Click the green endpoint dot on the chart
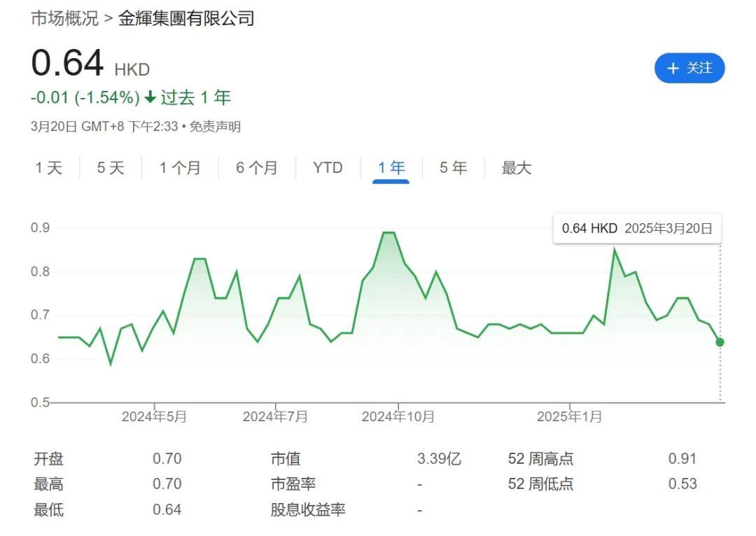Viewport: 756px width, 536px height. [720, 342]
